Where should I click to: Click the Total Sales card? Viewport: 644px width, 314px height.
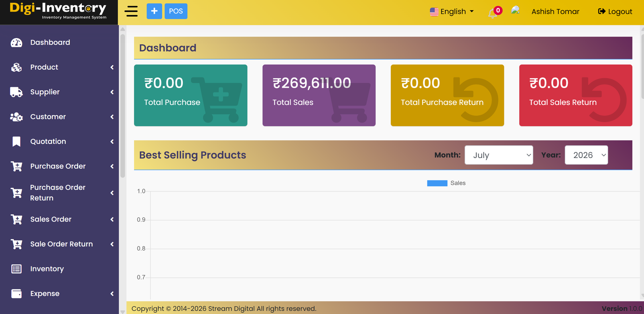click(x=319, y=95)
